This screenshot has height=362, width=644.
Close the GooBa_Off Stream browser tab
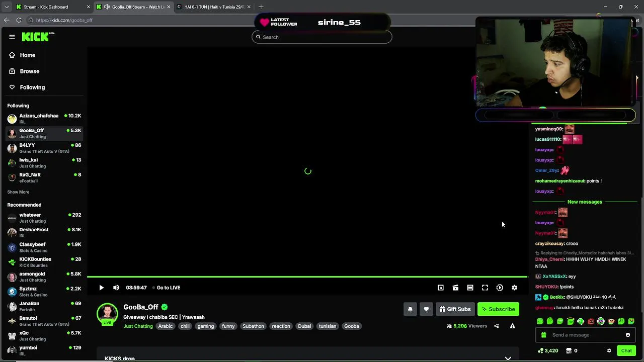point(168,7)
